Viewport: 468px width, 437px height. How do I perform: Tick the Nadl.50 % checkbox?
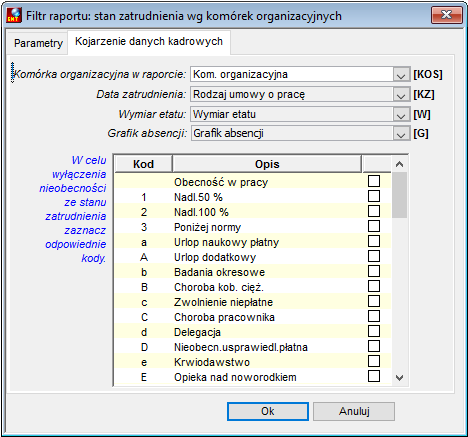tap(374, 196)
